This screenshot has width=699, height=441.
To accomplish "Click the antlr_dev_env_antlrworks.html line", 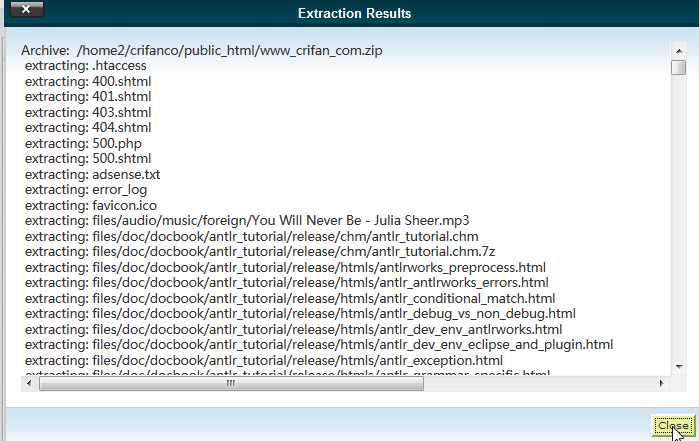I will (x=293, y=329).
